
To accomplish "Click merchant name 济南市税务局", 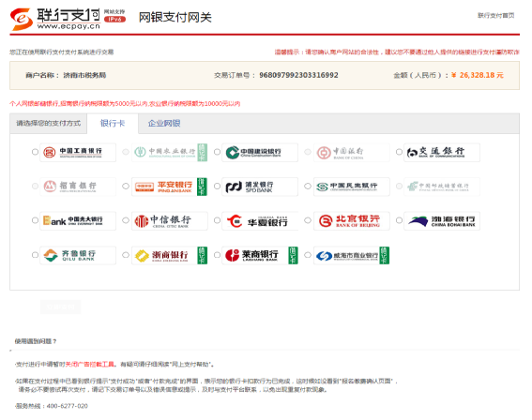I will tap(84, 75).
